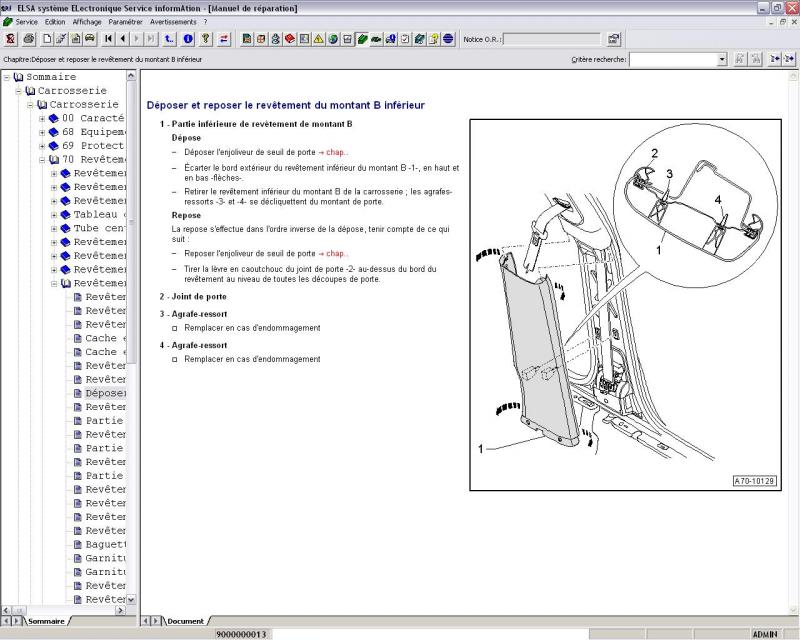Select the first 'Cache' tree item
Image resolution: width=800 pixels, height=640 pixels.
pyautogui.click(x=106, y=338)
